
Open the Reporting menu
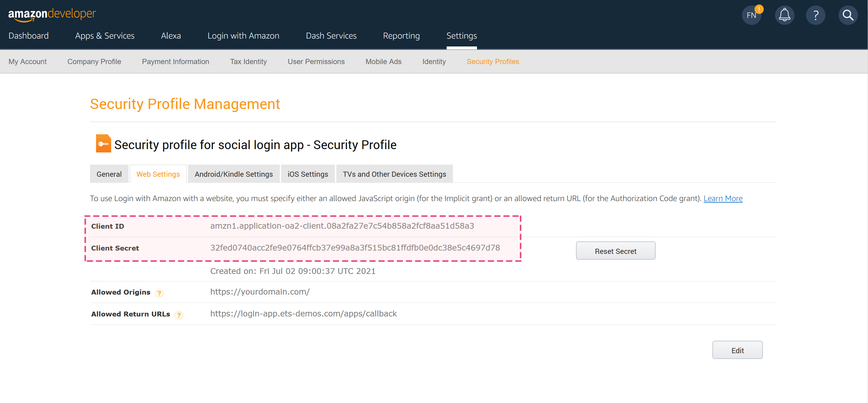[401, 36]
